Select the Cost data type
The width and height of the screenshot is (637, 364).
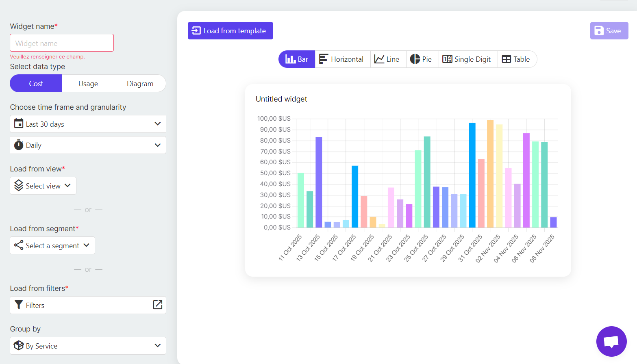pyautogui.click(x=35, y=83)
